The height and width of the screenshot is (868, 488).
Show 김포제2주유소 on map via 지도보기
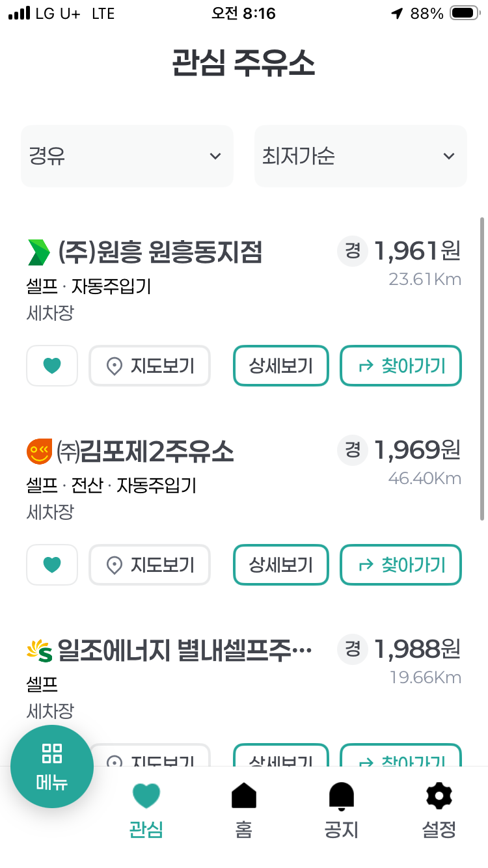(150, 565)
